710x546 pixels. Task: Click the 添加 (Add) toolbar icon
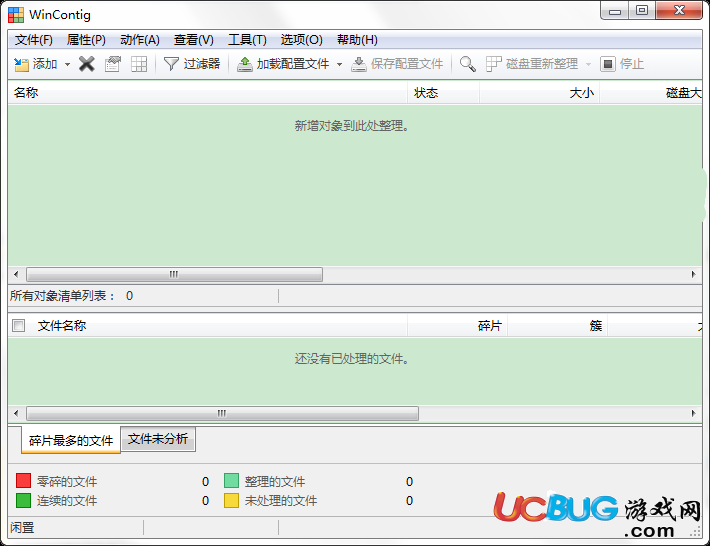tap(21, 64)
